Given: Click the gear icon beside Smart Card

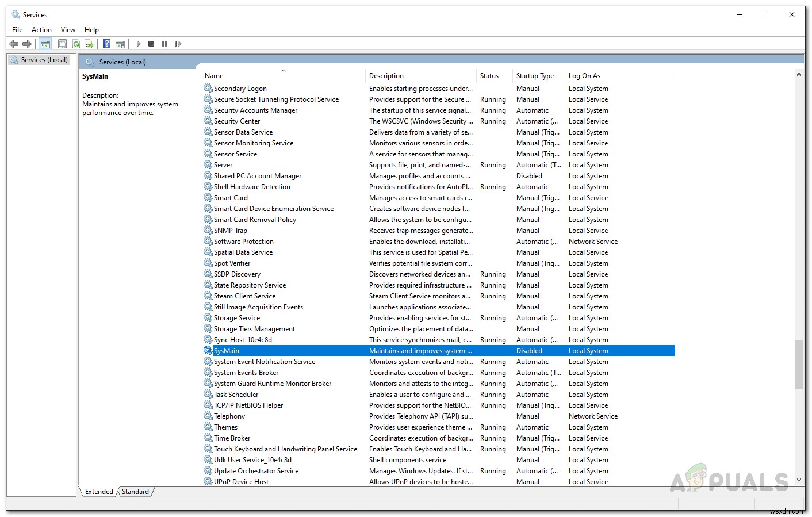Looking at the screenshot, I should 208,197.
